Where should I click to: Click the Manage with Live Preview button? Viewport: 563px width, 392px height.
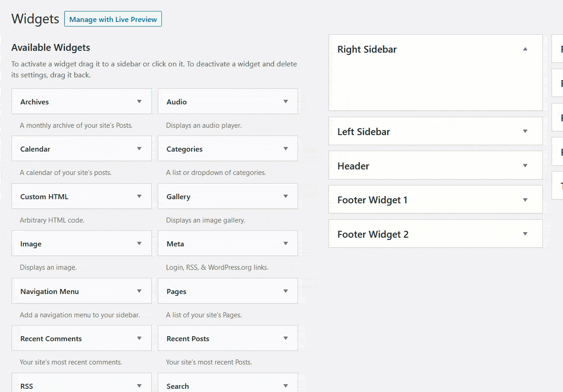pyautogui.click(x=113, y=19)
